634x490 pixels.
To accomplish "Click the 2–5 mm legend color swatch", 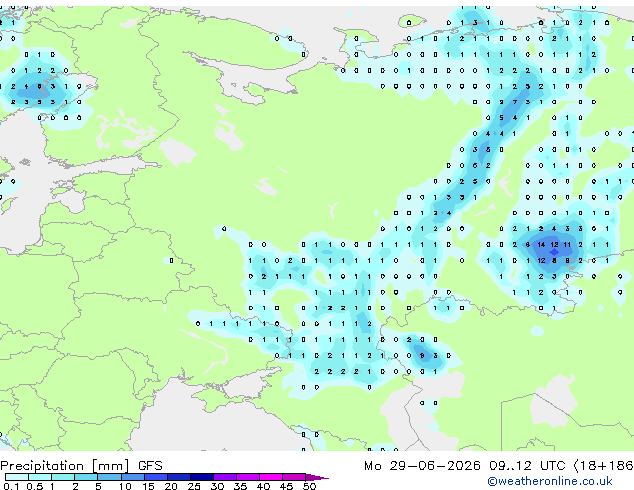I will click(86, 477).
